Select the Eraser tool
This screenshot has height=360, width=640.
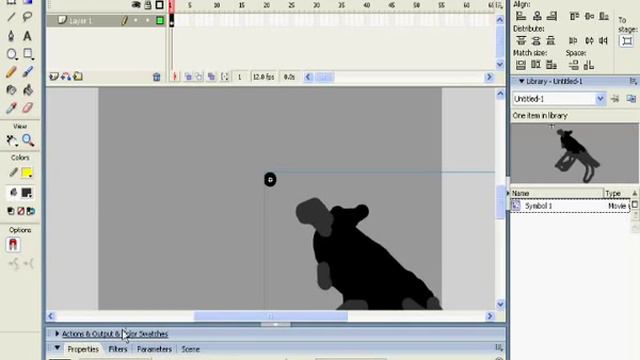tap(27, 108)
